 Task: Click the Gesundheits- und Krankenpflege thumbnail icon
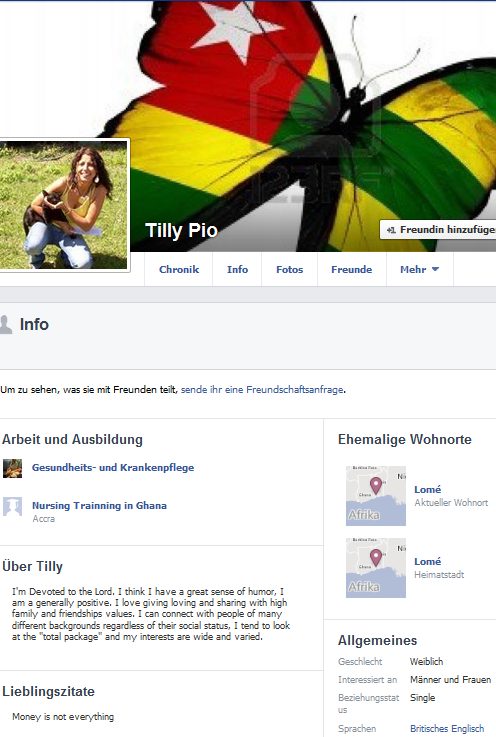[13, 469]
